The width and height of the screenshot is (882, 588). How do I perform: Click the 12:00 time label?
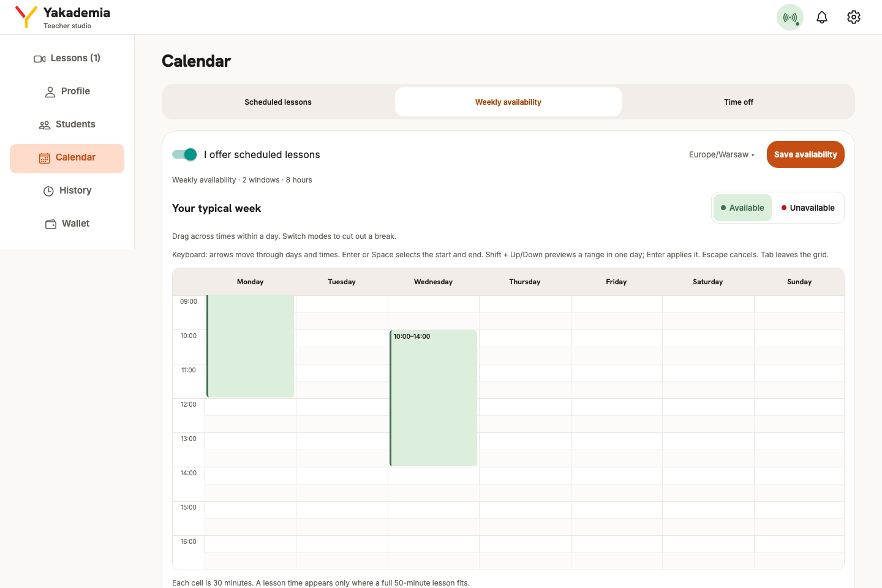[189, 404]
